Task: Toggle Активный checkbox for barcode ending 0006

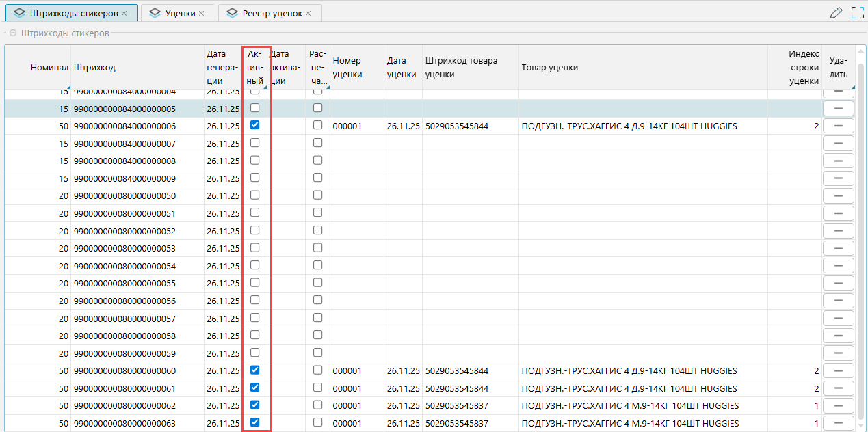Action: point(254,126)
